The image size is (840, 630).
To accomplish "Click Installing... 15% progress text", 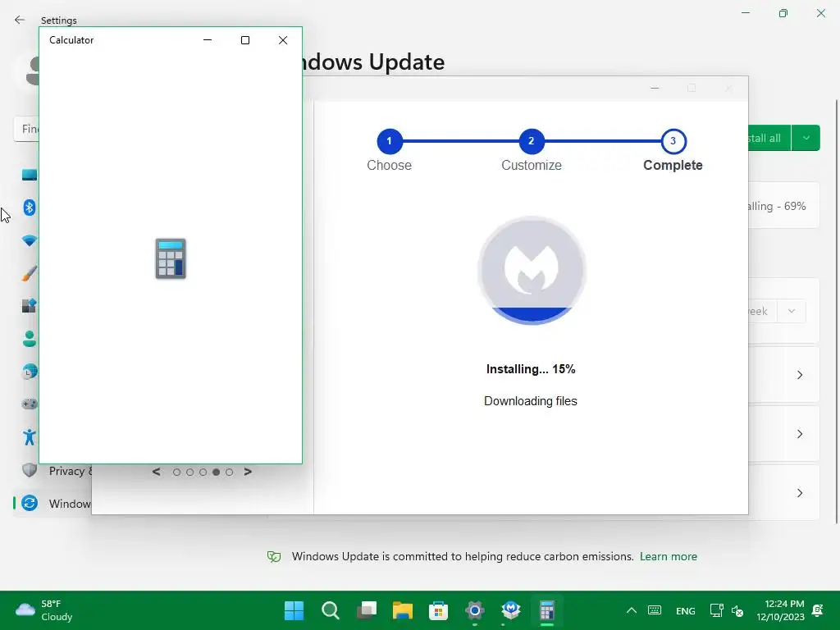I will tap(531, 369).
